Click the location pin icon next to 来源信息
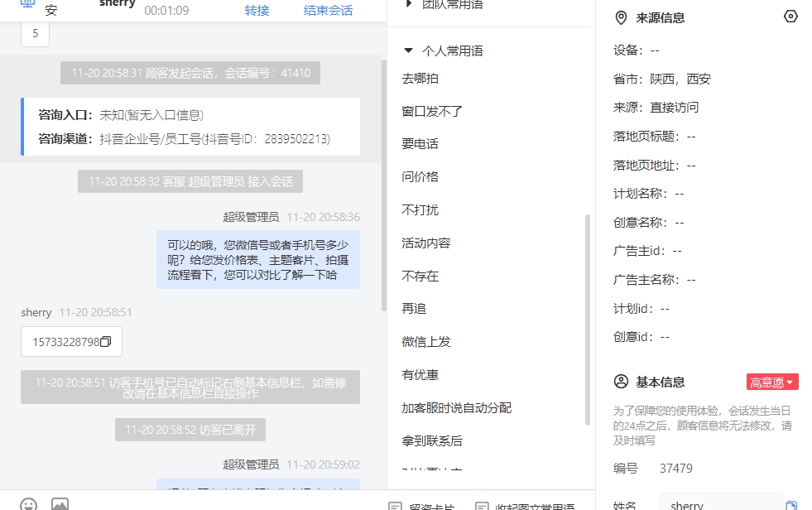Image resolution: width=812 pixels, height=510 pixels. point(621,18)
